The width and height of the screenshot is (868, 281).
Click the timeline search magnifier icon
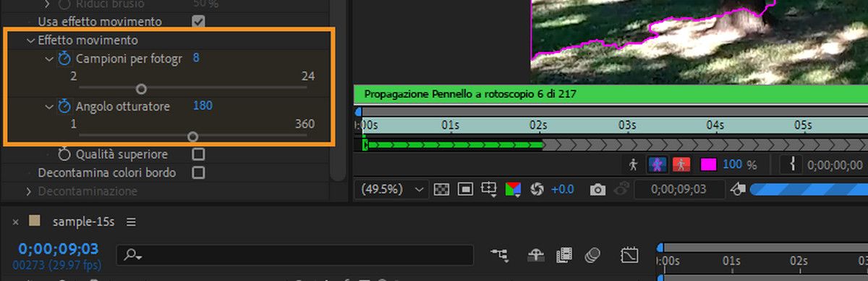point(132,255)
